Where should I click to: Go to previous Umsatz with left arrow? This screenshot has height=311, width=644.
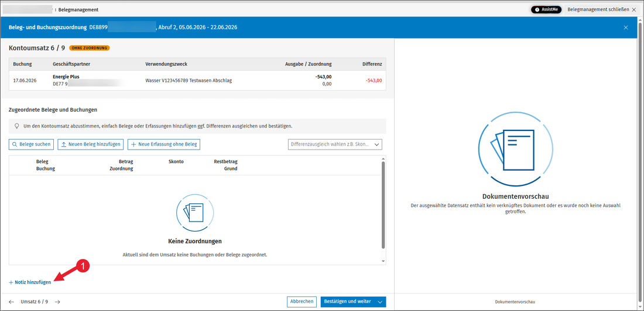coord(12,302)
